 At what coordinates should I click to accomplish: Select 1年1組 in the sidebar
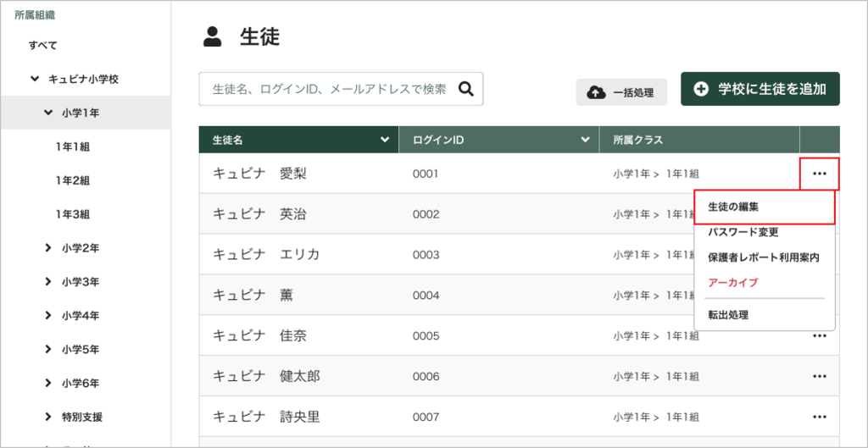pyautogui.click(x=73, y=147)
